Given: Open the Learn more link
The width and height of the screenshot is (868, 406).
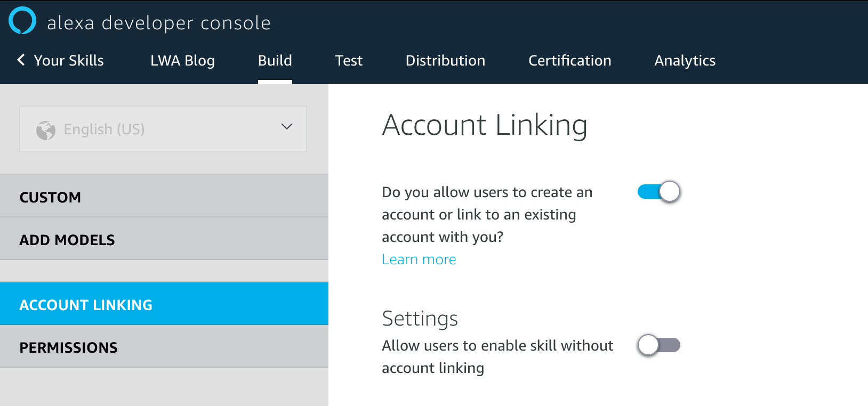Looking at the screenshot, I should point(419,259).
